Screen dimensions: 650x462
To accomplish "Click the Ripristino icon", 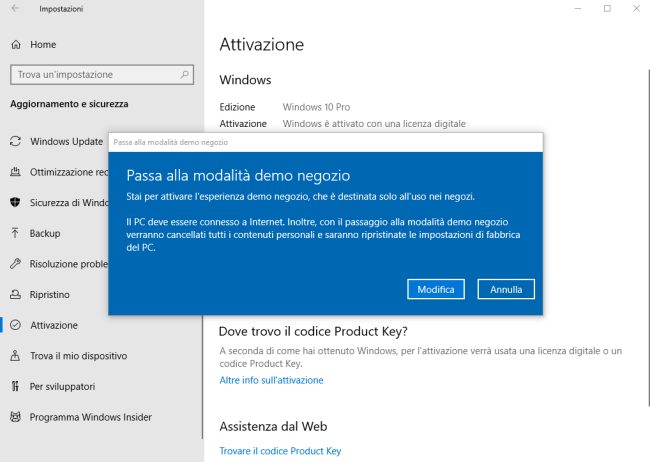I will point(15,294).
